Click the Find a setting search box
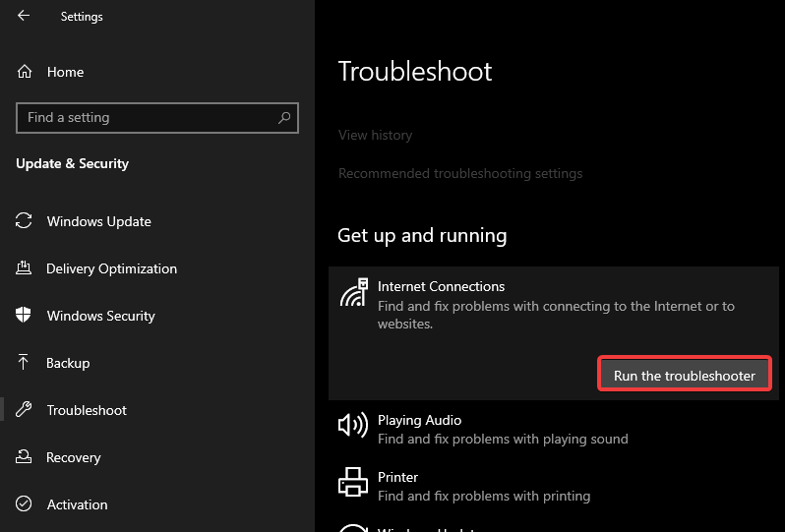This screenshot has width=785, height=532. click(157, 118)
